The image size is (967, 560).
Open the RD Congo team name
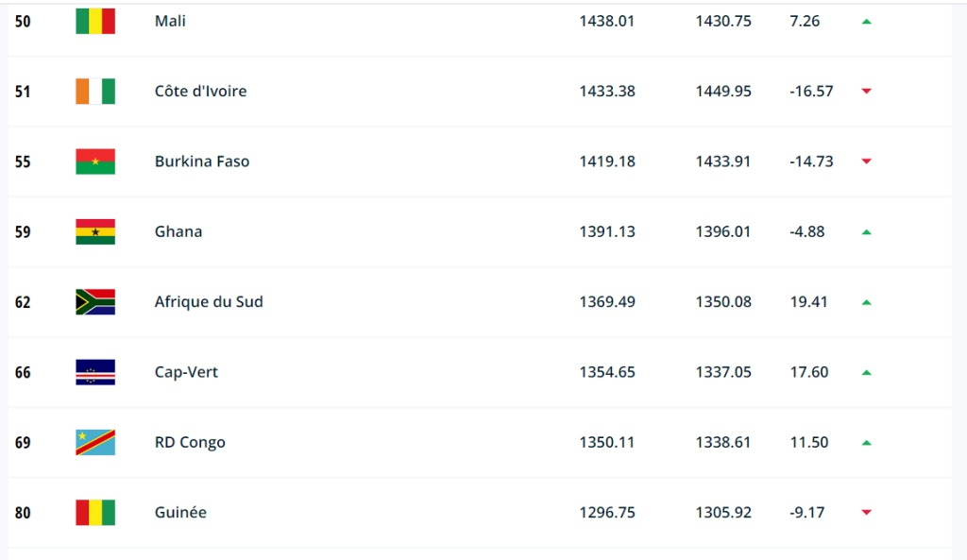pos(190,442)
